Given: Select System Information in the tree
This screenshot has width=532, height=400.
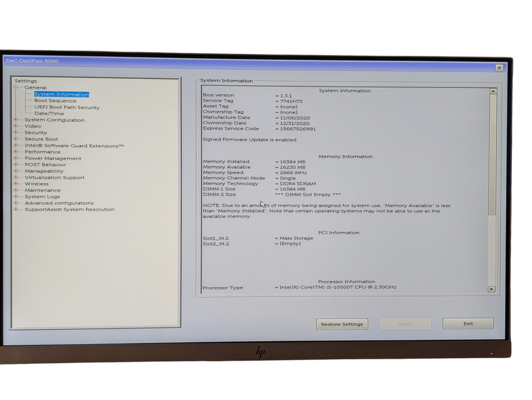Looking at the screenshot, I should (61, 94).
